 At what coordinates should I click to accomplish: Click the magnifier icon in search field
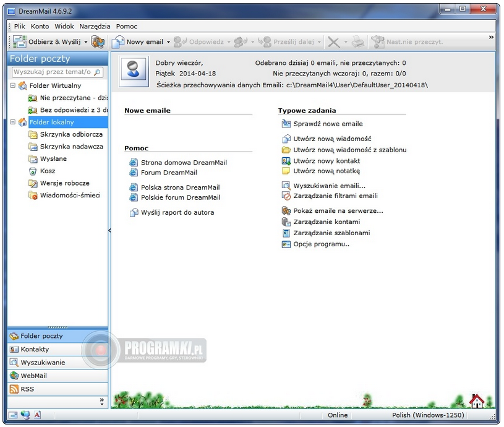(x=97, y=72)
